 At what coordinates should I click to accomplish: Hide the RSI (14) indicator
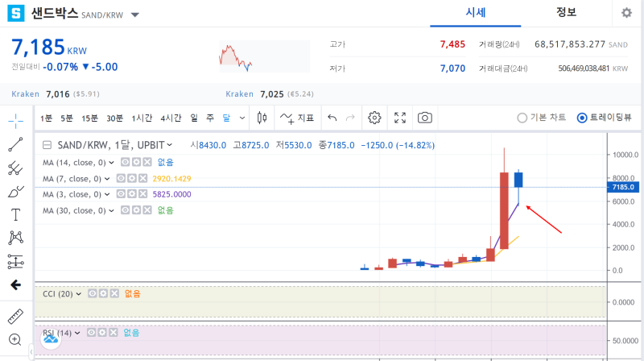pyautogui.click(x=91, y=332)
